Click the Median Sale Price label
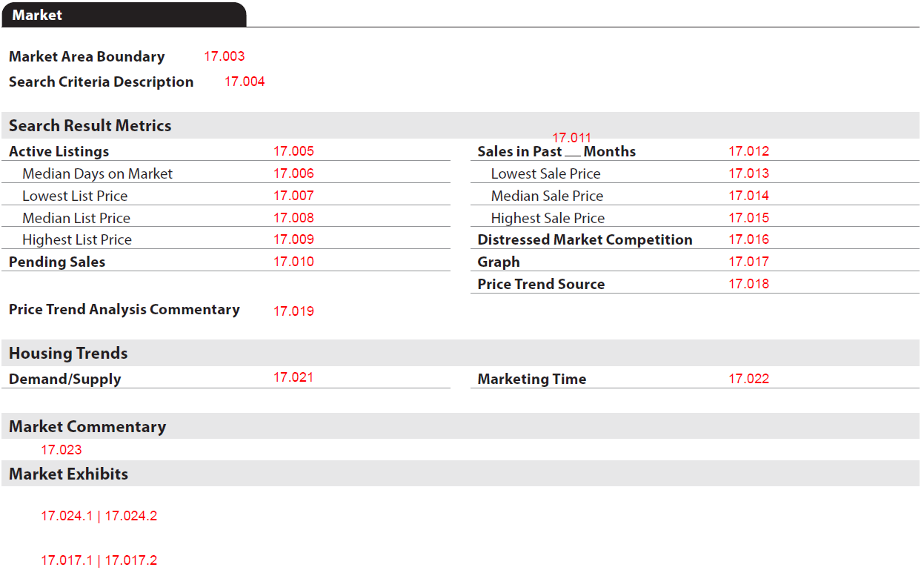This screenshot has height=570, width=924. coord(548,196)
